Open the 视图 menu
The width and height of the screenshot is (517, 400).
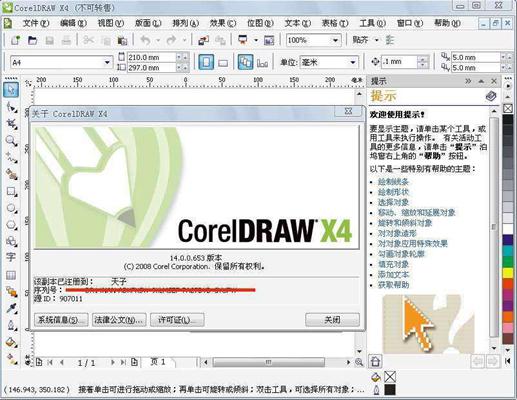[110, 23]
